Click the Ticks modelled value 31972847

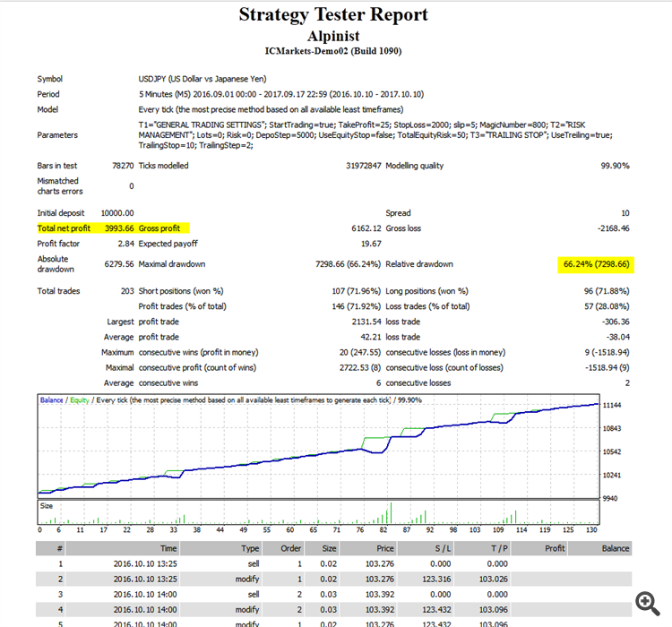tap(364, 166)
